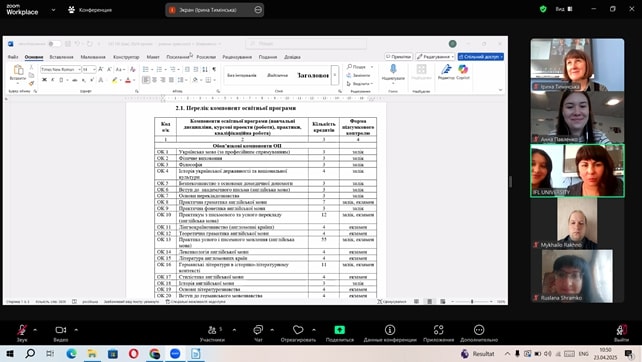Image resolution: width=642 pixels, height=362 pixels.
Task: Open the Вид view button in Zoom
Action: pyautogui.click(x=564, y=9)
